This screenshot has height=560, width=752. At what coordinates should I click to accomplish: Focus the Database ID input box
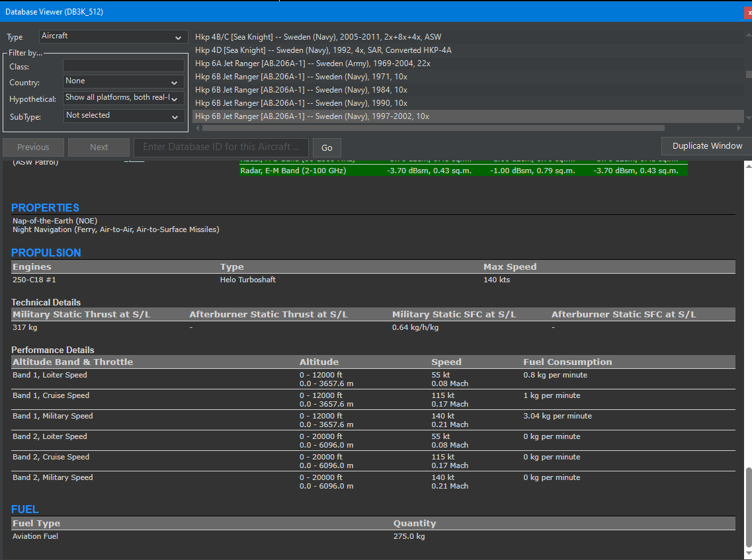tap(221, 147)
